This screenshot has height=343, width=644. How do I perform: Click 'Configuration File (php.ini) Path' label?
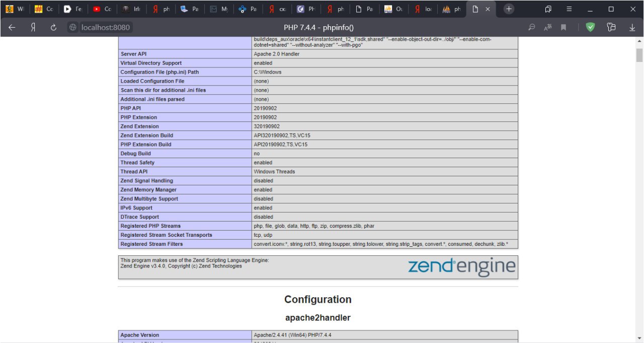coord(159,72)
